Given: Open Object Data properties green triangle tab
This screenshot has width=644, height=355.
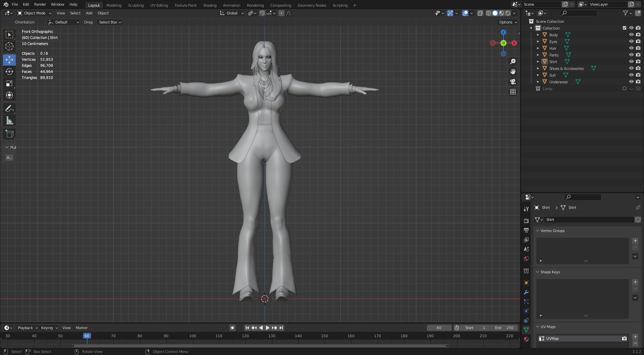Looking at the screenshot, I should 526,330.
